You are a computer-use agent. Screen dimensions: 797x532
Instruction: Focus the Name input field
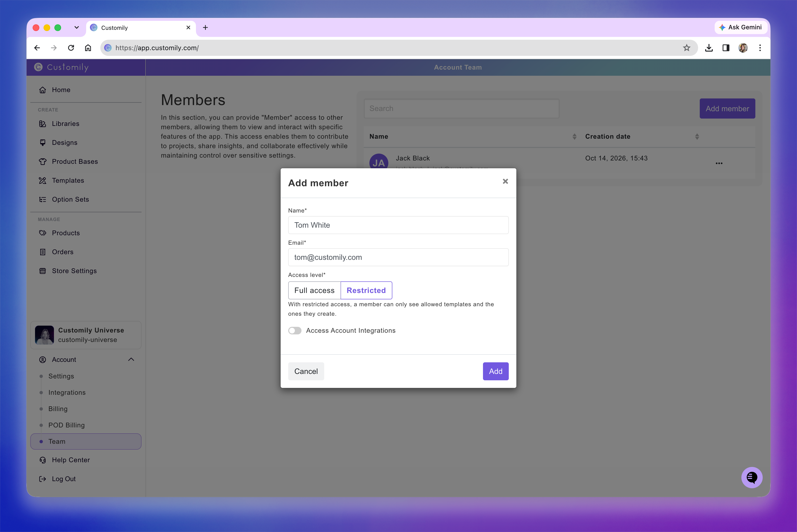(x=398, y=225)
